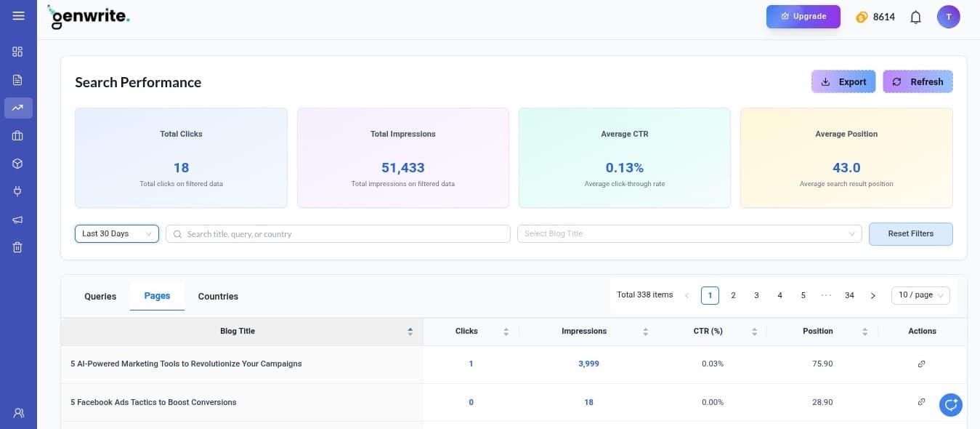Go to next page arrow
Image resolution: width=980 pixels, height=429 pixels.
[x=873, y=295]
